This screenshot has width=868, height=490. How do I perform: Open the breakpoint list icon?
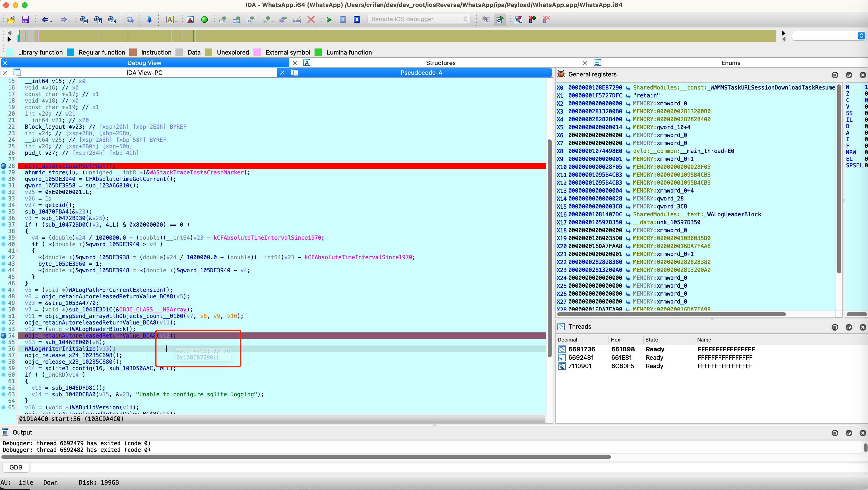pos(518,20)
